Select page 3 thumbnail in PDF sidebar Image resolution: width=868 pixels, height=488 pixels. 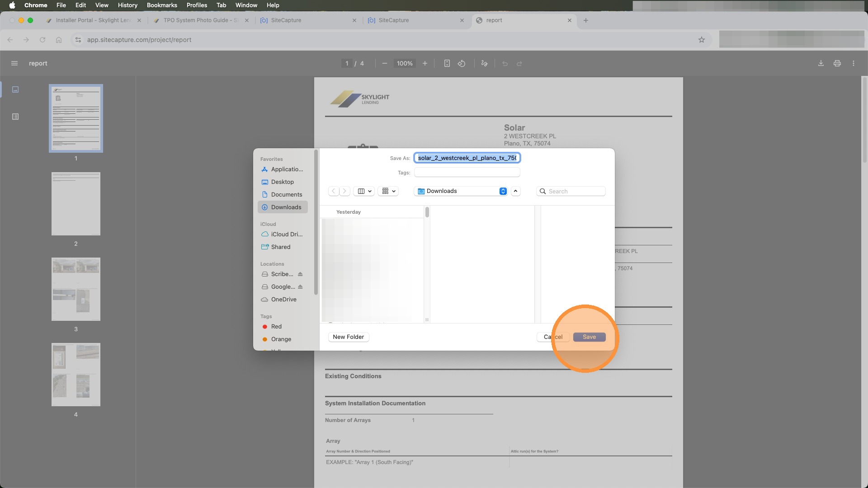point(76,289)
